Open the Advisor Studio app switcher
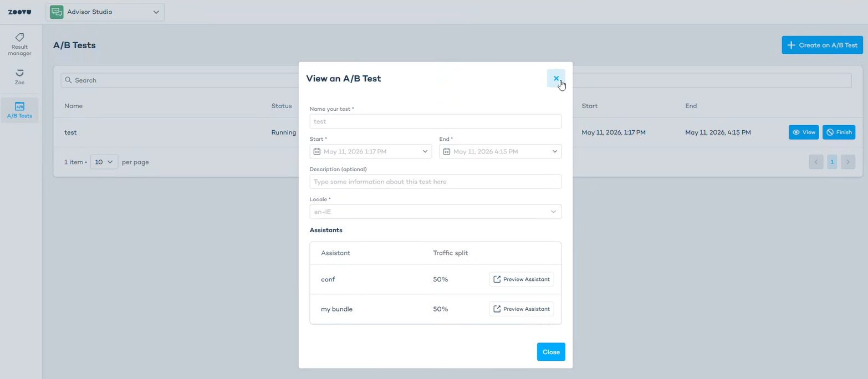The height and width of the screenshot is (379, 868). 105,12
